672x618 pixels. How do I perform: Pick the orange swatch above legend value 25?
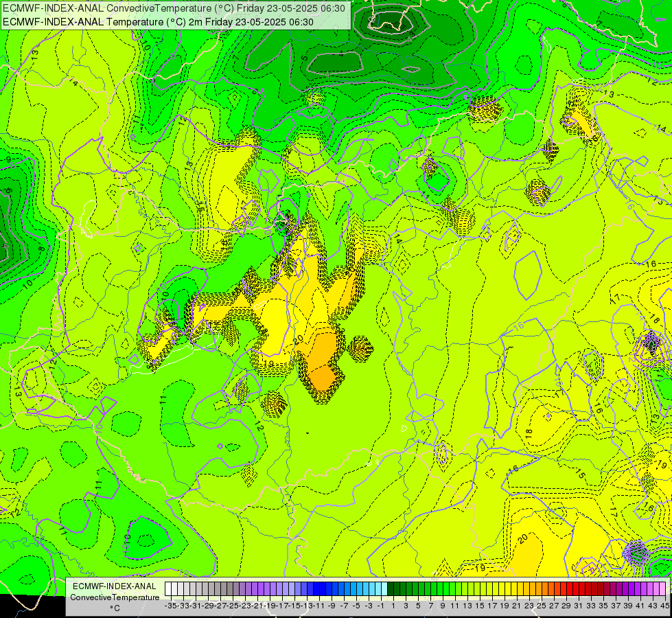tap(539, 588)
